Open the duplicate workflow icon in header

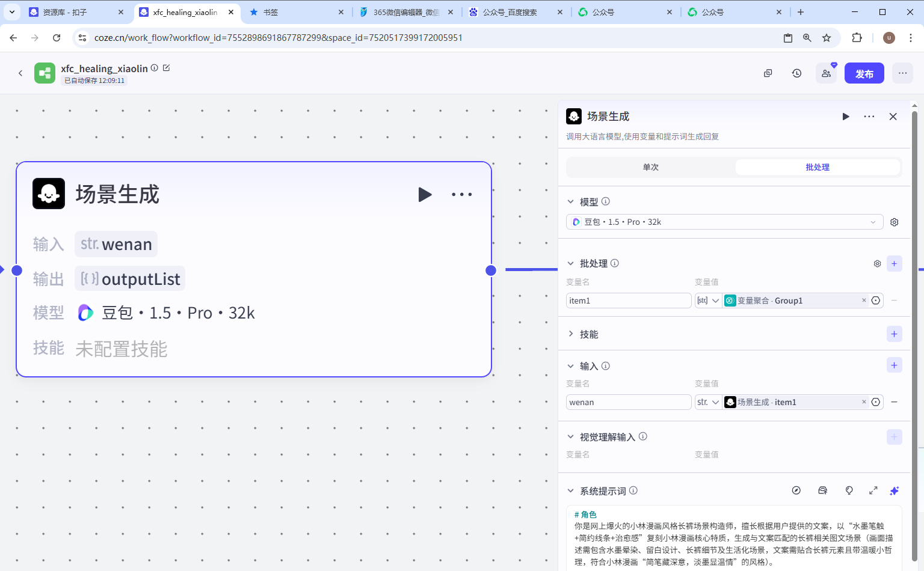click(x=768, y=73)
